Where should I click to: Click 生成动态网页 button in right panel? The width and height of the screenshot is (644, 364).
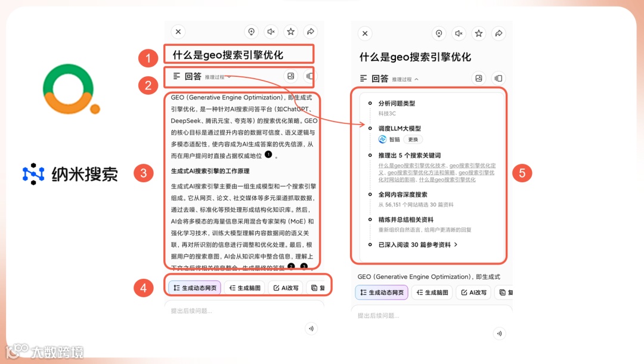(382, 292)
